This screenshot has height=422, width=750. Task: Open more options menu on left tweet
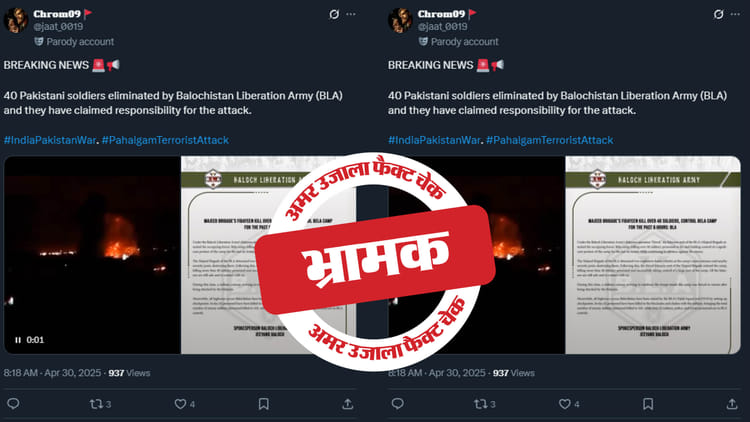[x=351, y=14]
